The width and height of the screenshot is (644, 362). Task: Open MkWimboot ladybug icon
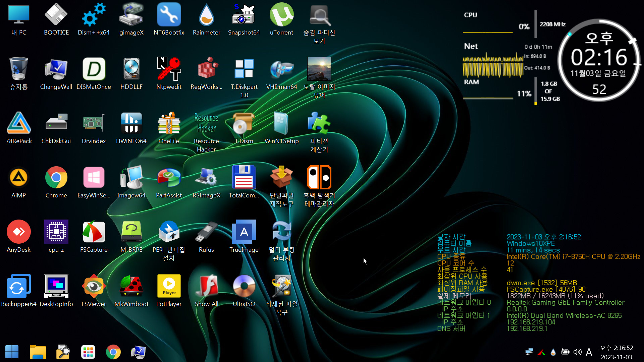click(x=131, y=291)
